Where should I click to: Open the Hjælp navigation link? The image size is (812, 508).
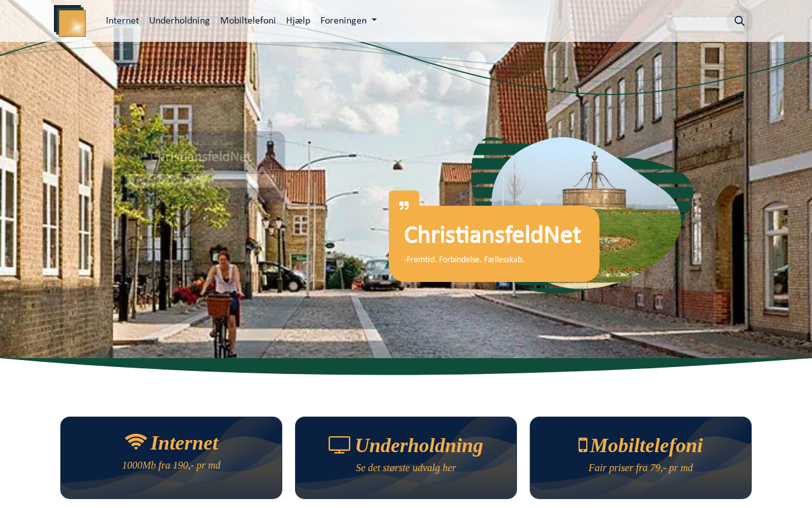[x=298, y=20]
